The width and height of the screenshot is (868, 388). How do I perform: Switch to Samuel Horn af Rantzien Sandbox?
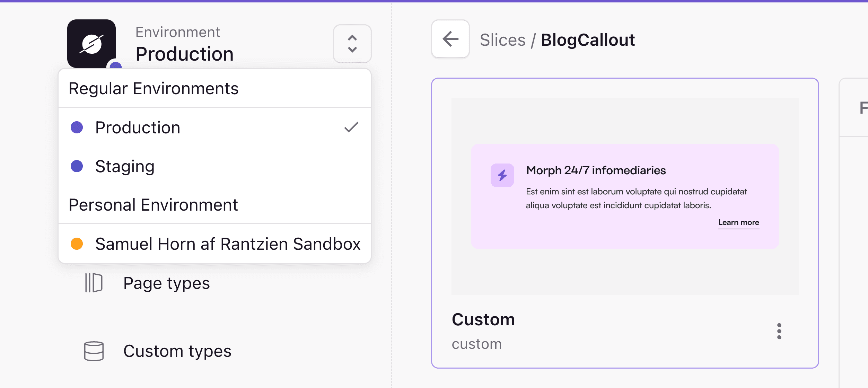pyautogui.click(x=228, y=244)
